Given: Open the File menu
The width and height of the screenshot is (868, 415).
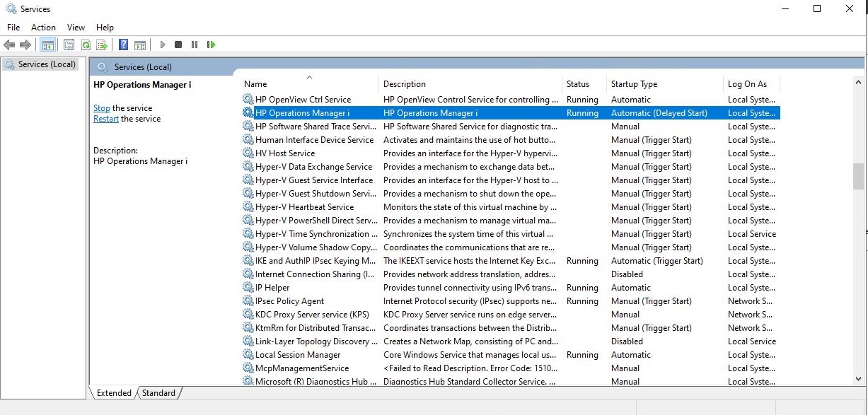Looking at the screenshot, I should click(13, 28).
